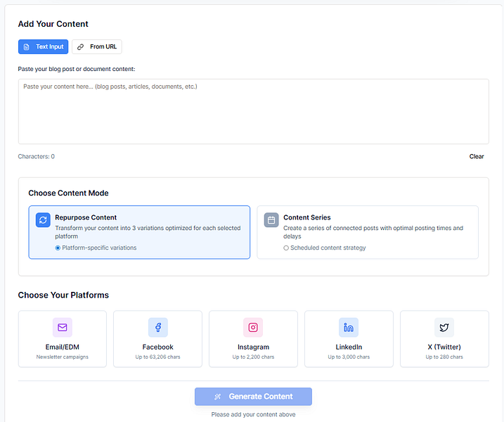Clear the content text

click(477, 157)
